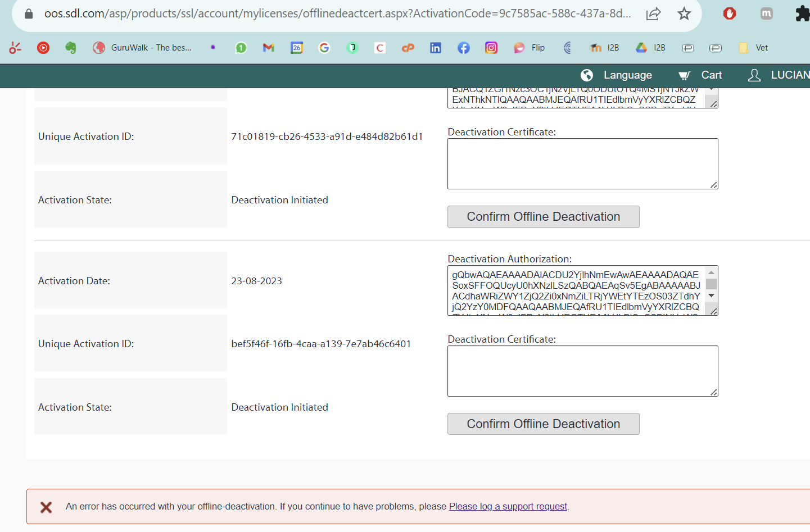Click the second rounded P bookmark icon

[x=716, y=48]
